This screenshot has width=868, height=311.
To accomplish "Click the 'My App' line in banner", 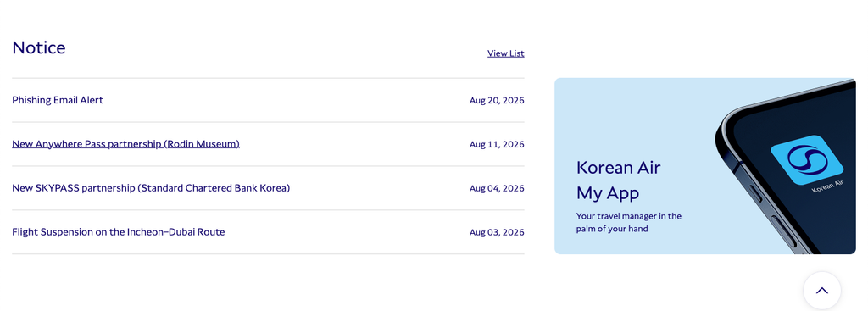I will tap(608, 193).
